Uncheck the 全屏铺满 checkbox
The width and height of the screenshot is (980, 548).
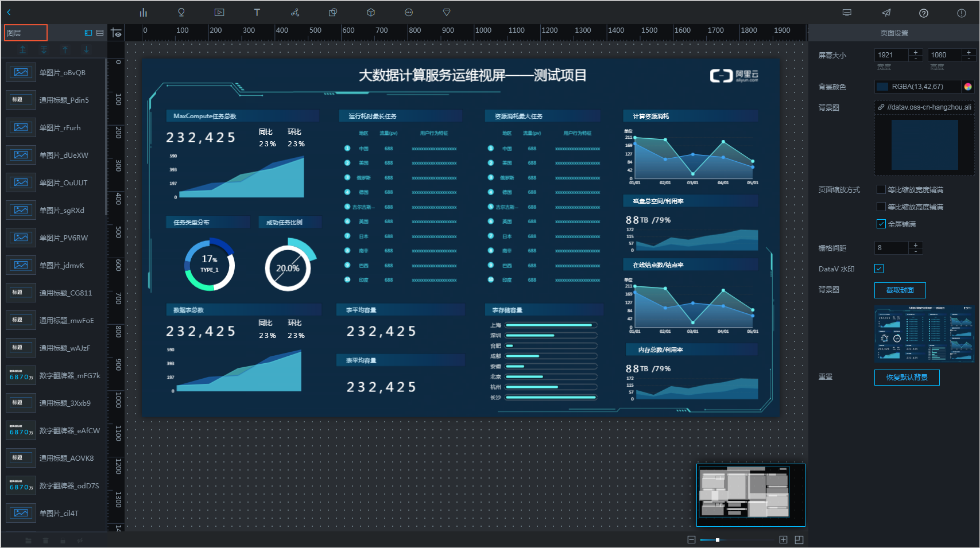881,224
